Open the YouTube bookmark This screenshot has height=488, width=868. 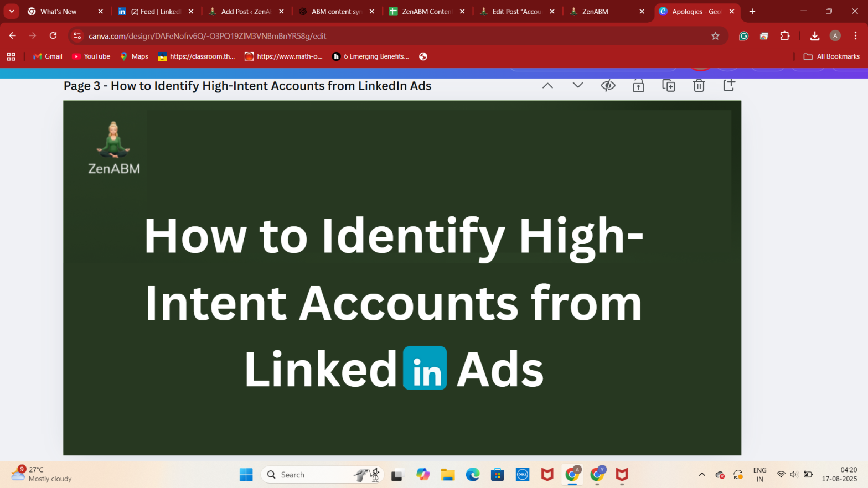[x=91, y=56]
